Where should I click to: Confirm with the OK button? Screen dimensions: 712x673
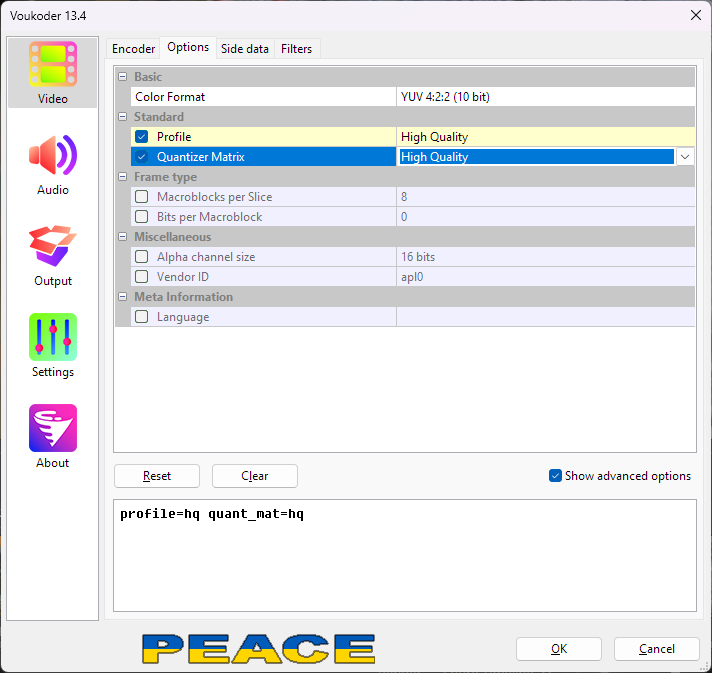[558, 649]
